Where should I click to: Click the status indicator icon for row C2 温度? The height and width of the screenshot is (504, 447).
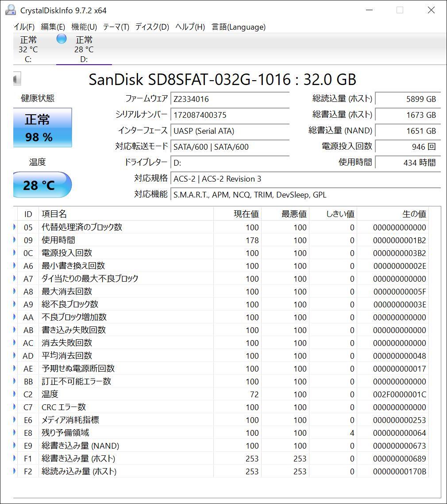[x=15, y=394]
